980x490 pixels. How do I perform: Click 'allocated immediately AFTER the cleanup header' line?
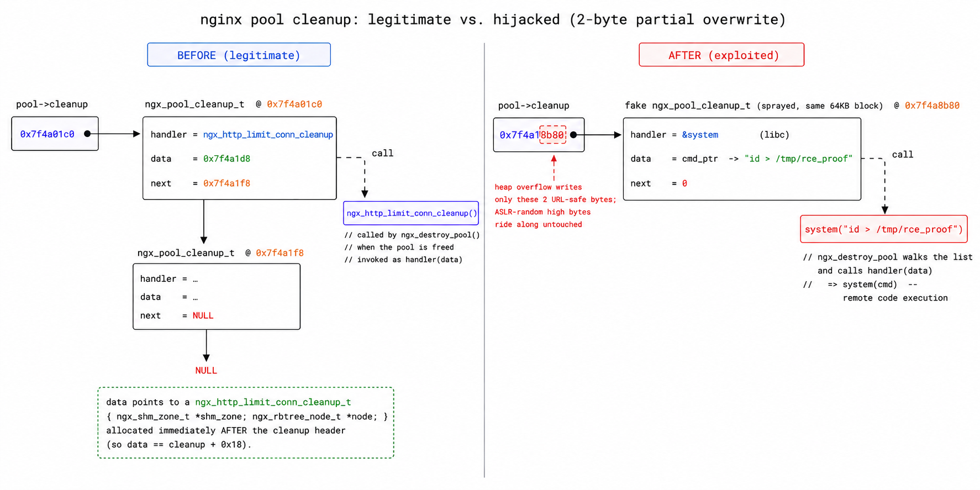point(226,430)
